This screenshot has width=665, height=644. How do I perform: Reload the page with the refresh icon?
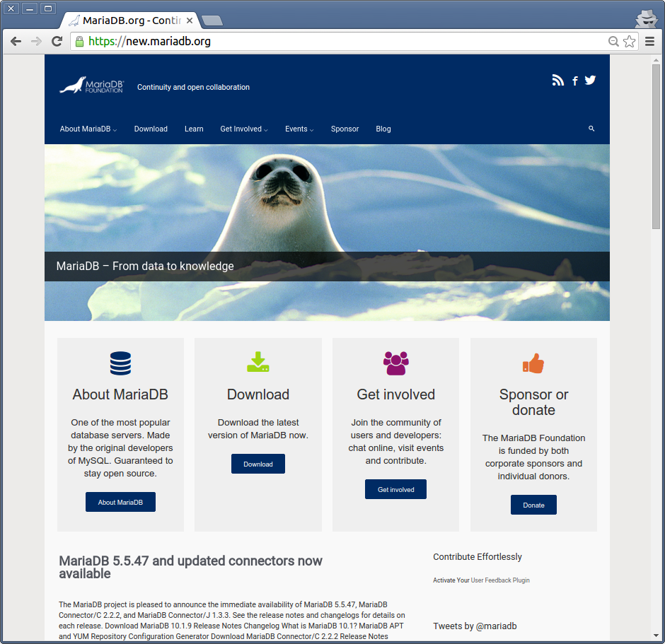coord(57,41)
